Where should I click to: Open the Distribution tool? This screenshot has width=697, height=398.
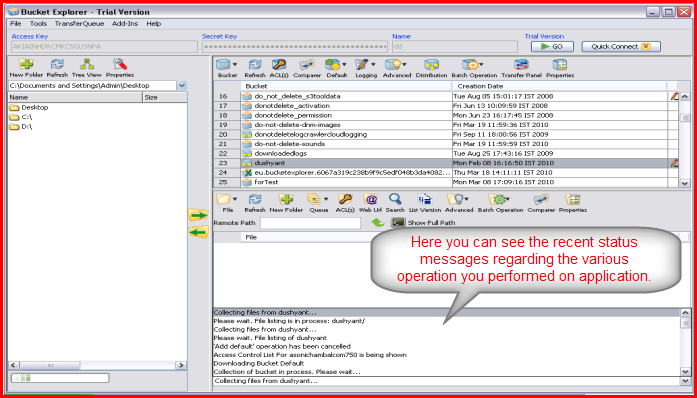tap(431, 65)
